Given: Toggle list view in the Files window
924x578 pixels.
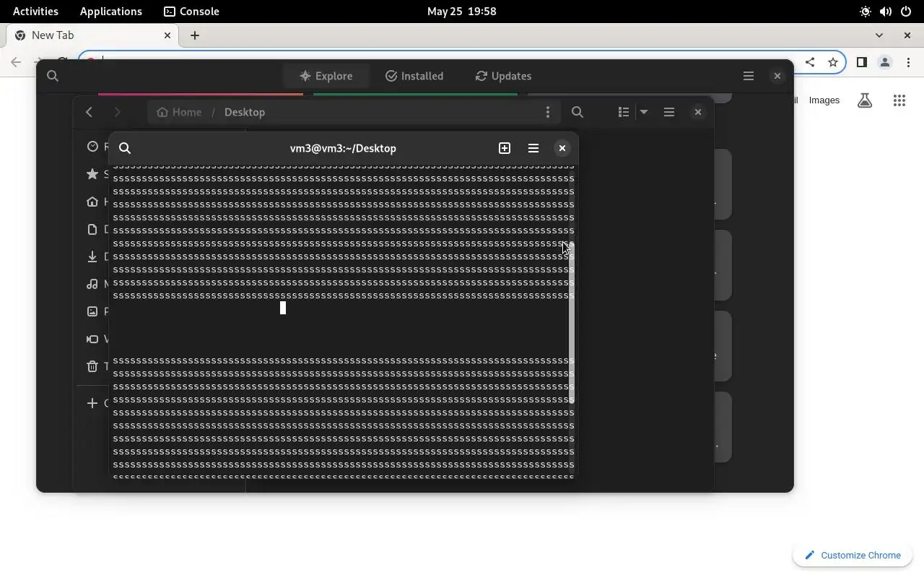Looking at the screenshot, I should [x=624, y=112].
